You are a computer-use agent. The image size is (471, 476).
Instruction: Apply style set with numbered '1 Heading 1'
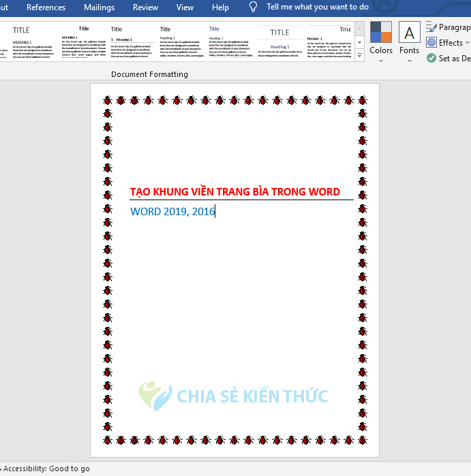[x=132, y=42]
